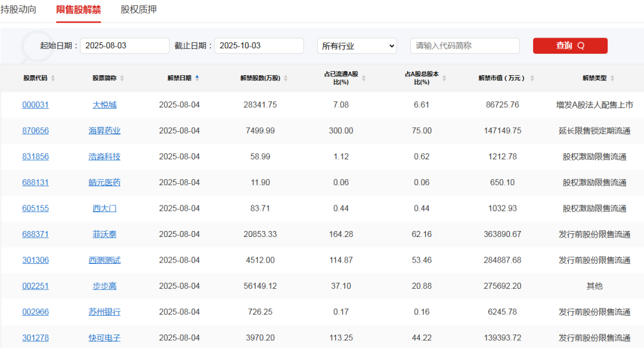This screenshot has height=348, width=644.
Task: Open stock code 301278 link
Action: click(x=35, y=338)
